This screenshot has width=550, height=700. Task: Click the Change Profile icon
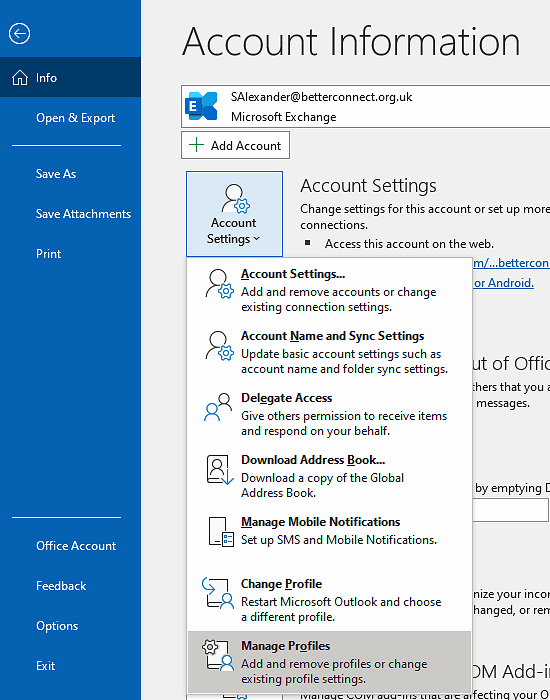[218, 593]
